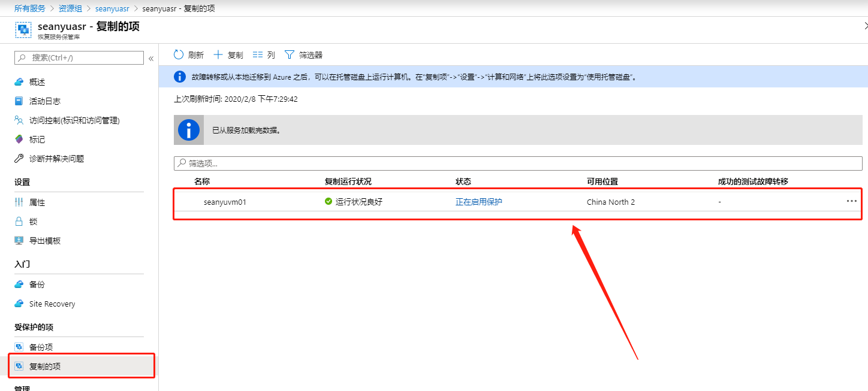Sort by 状态 column header
The height and width of the screenshot is (391, 868).
point(463,181)
